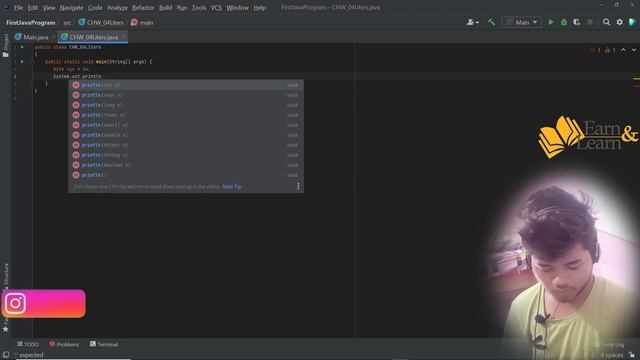The width and height of the screenshot is (640, 360).
Task: Jump to previous highlighted error arrow
Action: point(623,50)
